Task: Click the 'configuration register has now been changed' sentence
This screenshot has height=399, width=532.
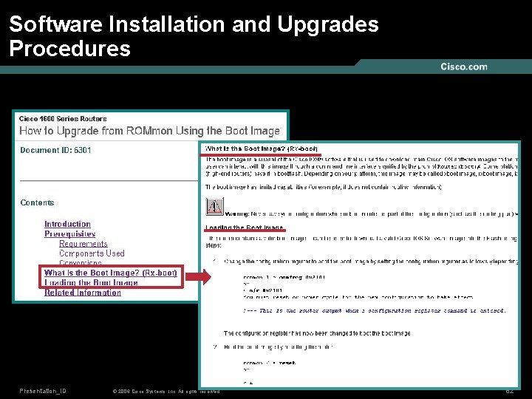Action: click(317, 333)
